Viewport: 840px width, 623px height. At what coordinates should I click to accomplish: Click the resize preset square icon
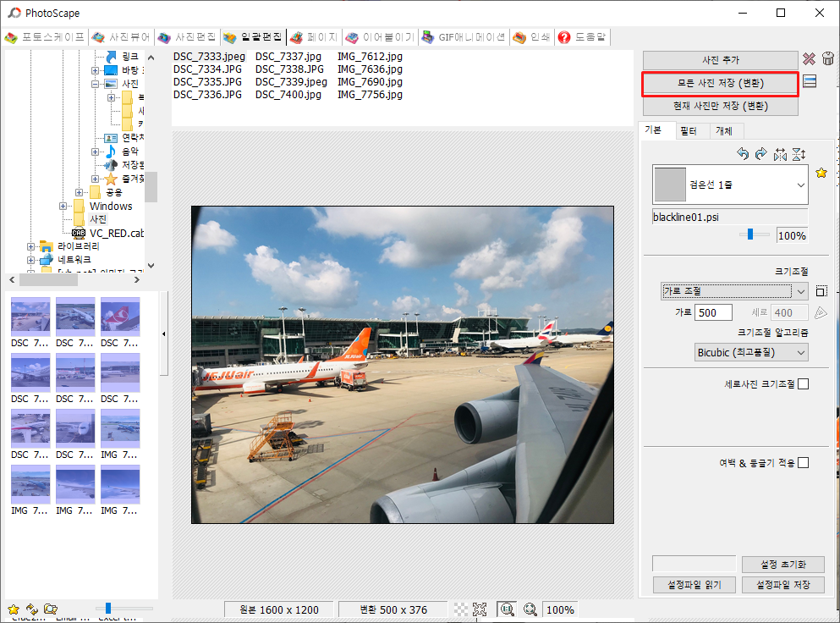tap(821, 291)
